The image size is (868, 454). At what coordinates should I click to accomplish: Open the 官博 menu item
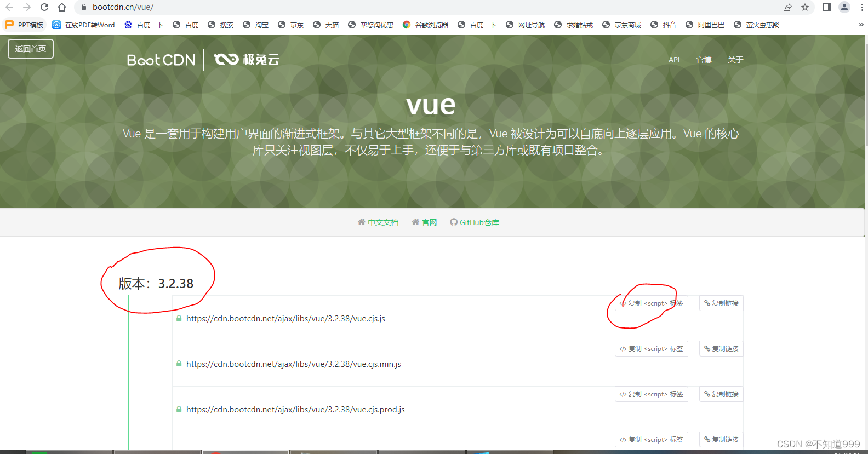point(704,60)
